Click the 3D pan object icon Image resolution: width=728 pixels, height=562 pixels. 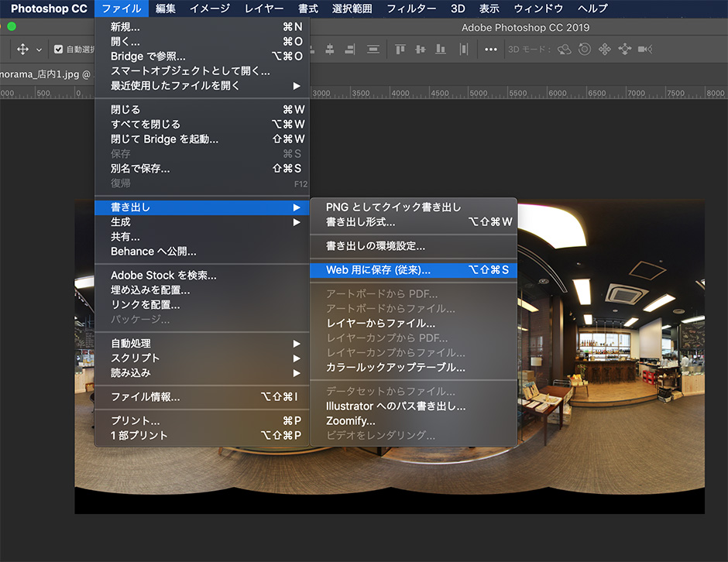point(604,49)
